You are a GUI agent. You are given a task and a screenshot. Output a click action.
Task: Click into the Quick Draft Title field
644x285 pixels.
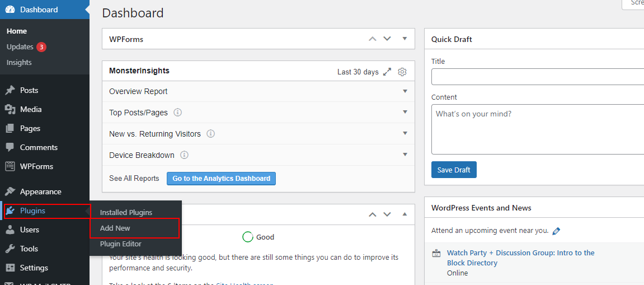[x=537, y=77]
